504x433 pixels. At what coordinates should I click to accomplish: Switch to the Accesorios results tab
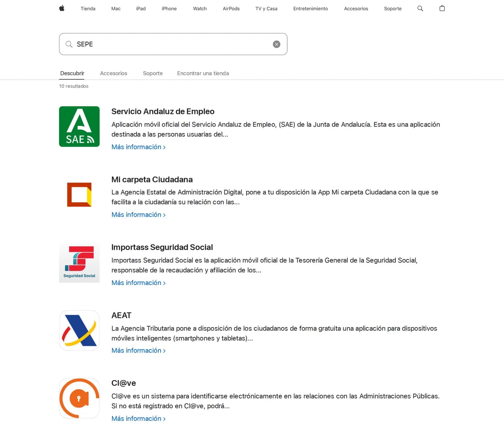pos(113,73)
